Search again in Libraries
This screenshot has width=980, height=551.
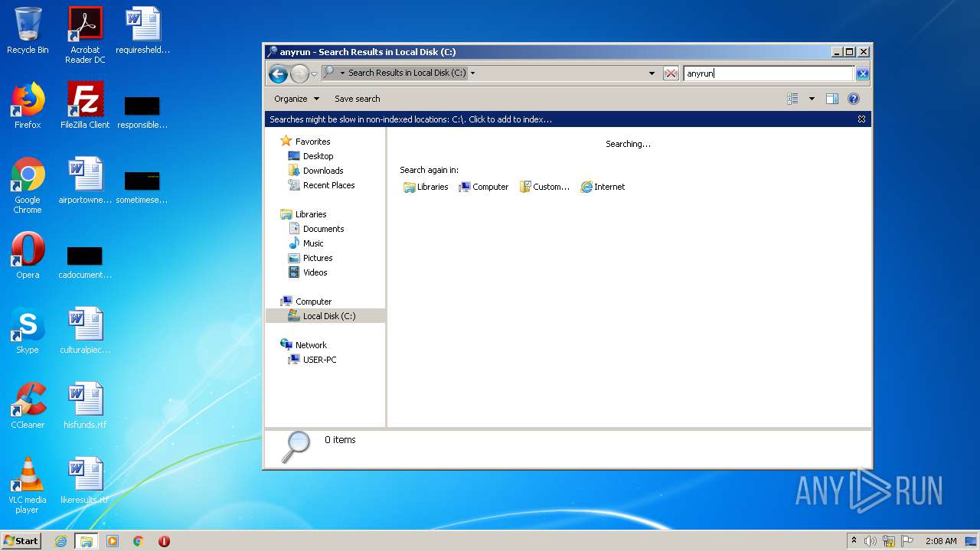[x=426, y=187]
